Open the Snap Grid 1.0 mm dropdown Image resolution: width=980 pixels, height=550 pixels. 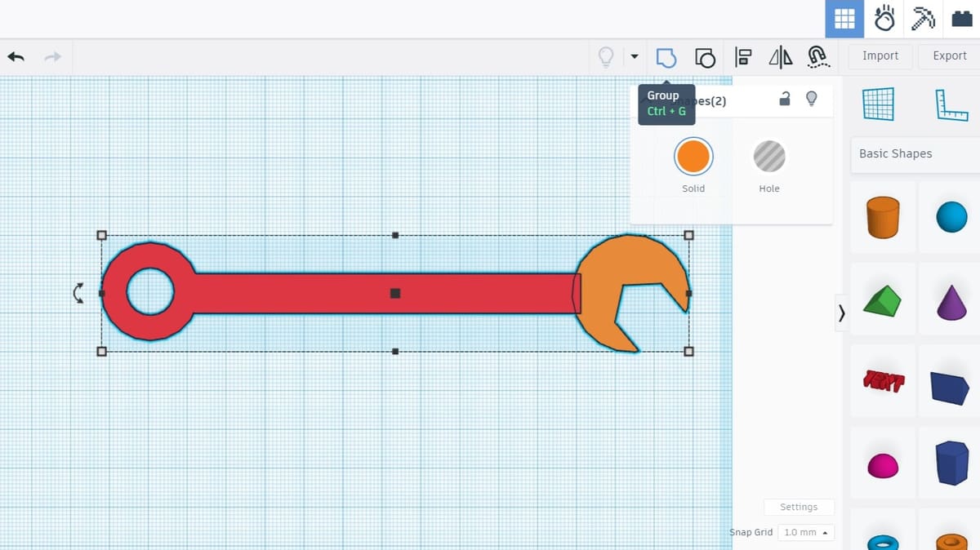coord(806,532)
